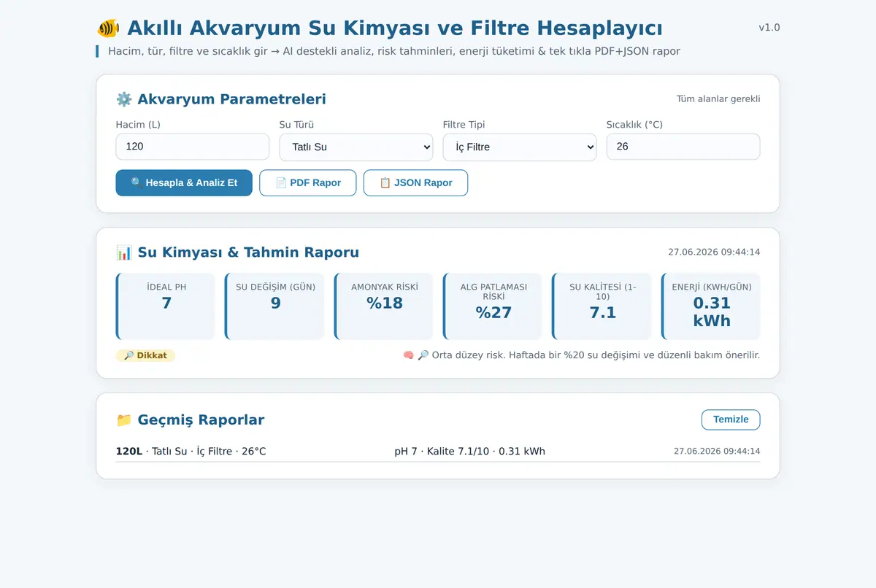Click the page subtitle under the title
The image size is (876, 588).
(394, 51)
